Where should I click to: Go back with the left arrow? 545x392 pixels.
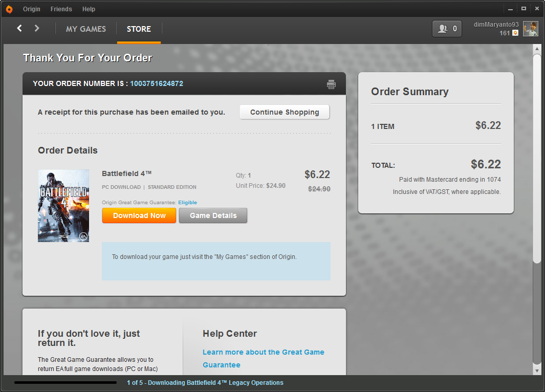pyautogui.click(x=19, y=29)
